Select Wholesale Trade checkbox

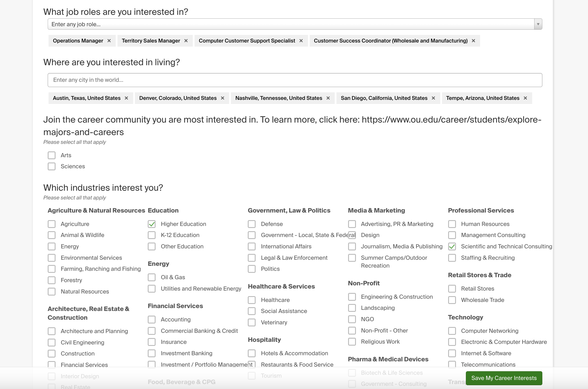452,300
